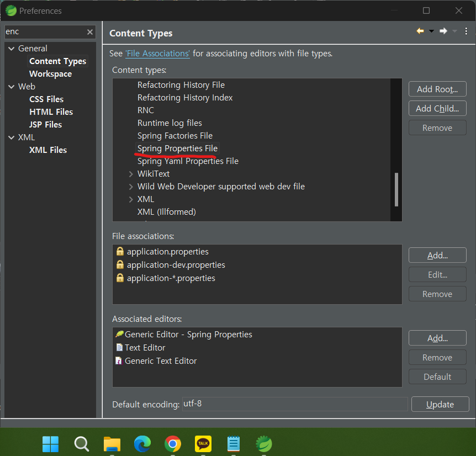Click Add... button for associated editors
This screenshot has width=476, height=456.
(437, 338)
